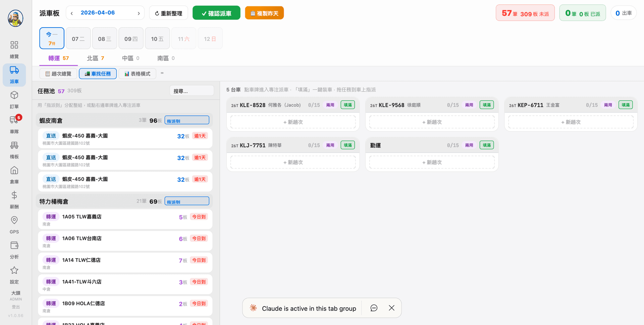The image size is (644, 325).
Task: Click the task pool 搜尋 search field
Action: coord(192,91)
